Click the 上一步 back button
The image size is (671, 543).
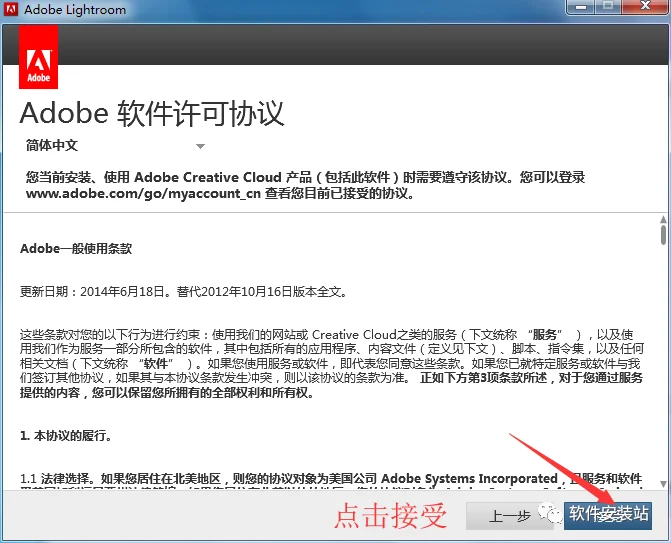point(509,516)
